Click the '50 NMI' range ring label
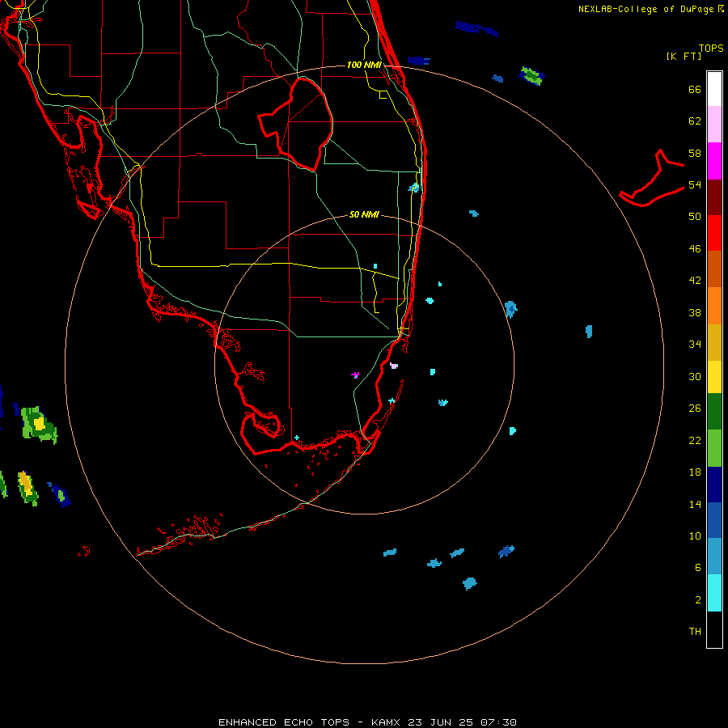 pos(364,214)
